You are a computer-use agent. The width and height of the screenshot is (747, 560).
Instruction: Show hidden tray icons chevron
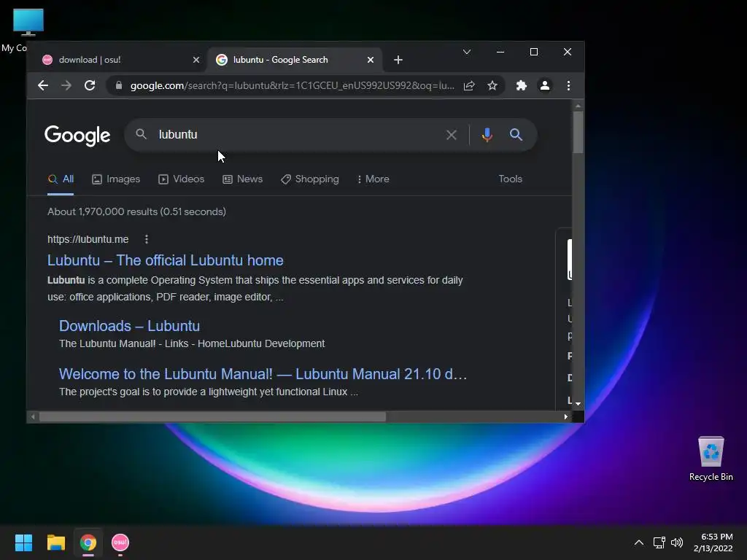[x=639, y=542]
